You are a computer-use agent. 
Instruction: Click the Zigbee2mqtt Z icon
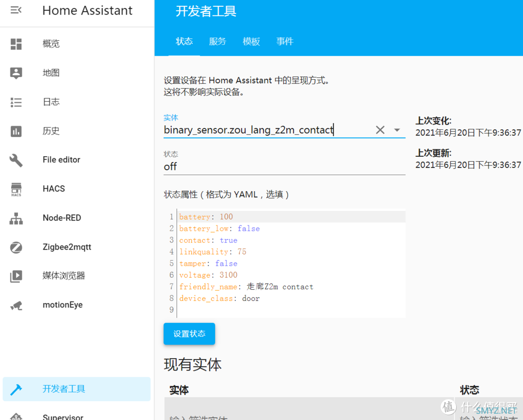(16, 247)
